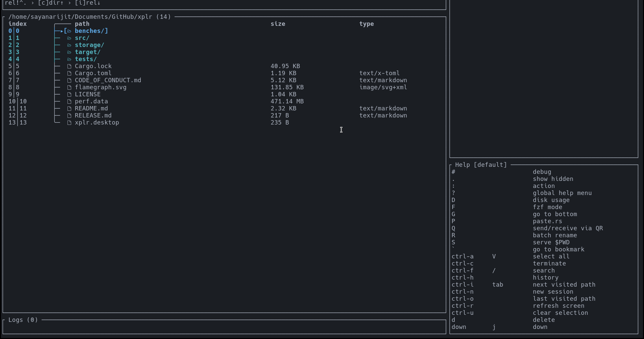This screenshot has height=339, width=644.
Task: Click the LICENSE file name
Action: point(88,94)
